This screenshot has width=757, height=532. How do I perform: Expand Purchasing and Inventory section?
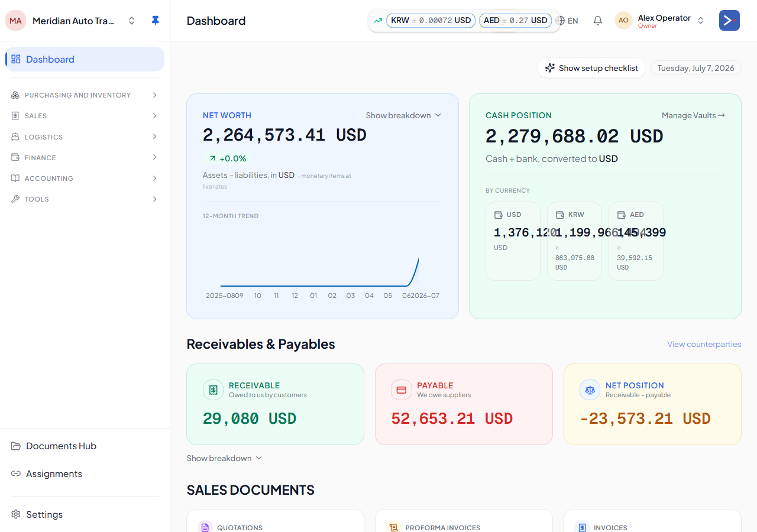[85, 95]
